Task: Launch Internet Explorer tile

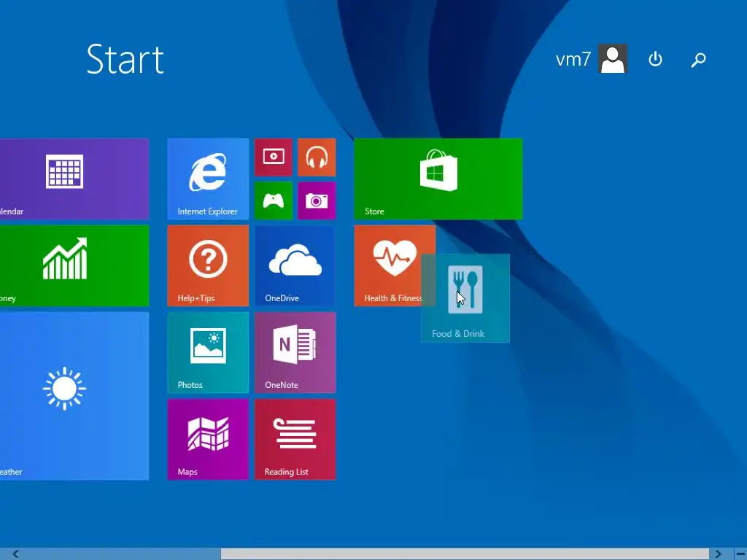Action: tap(208, 179)
